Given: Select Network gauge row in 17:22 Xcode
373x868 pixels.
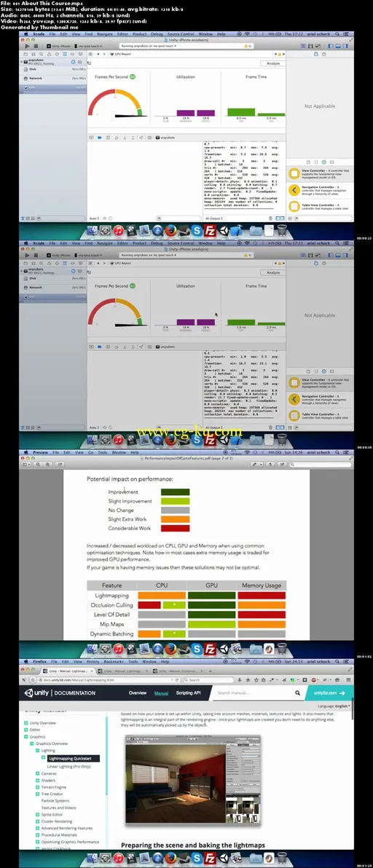Looking at the screenshot, I should point(54,78).
